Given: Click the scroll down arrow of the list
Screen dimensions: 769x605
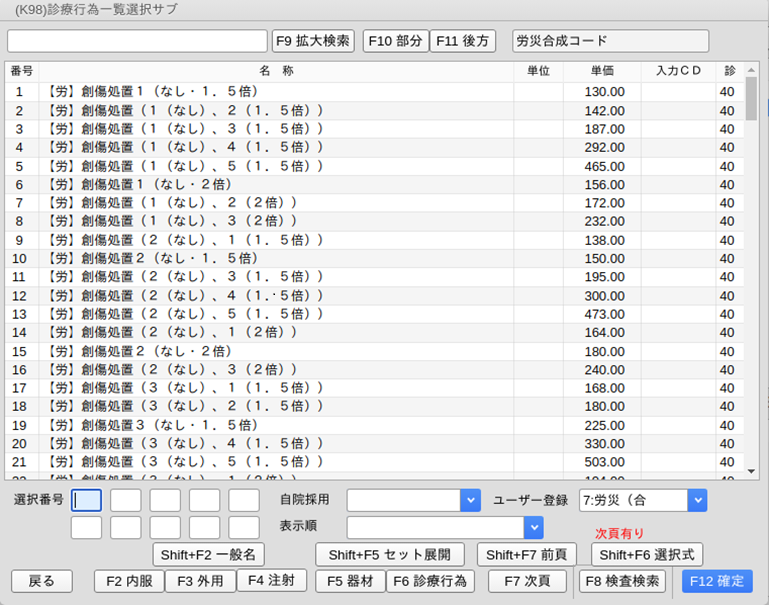Looking at the screenshot, I should point(751,469).
